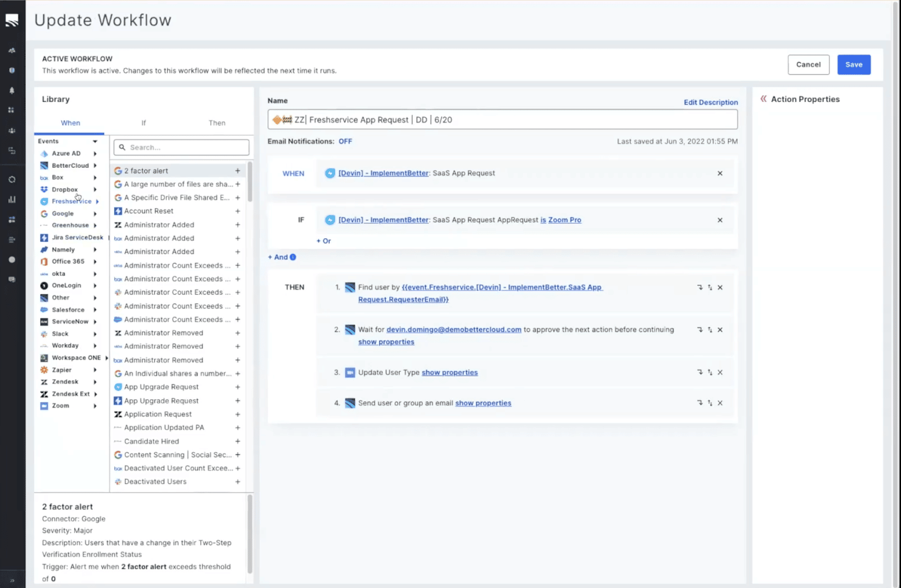Click branch arrow icon on Find user step
901x588 pixels.
click(x=700, y=287)
